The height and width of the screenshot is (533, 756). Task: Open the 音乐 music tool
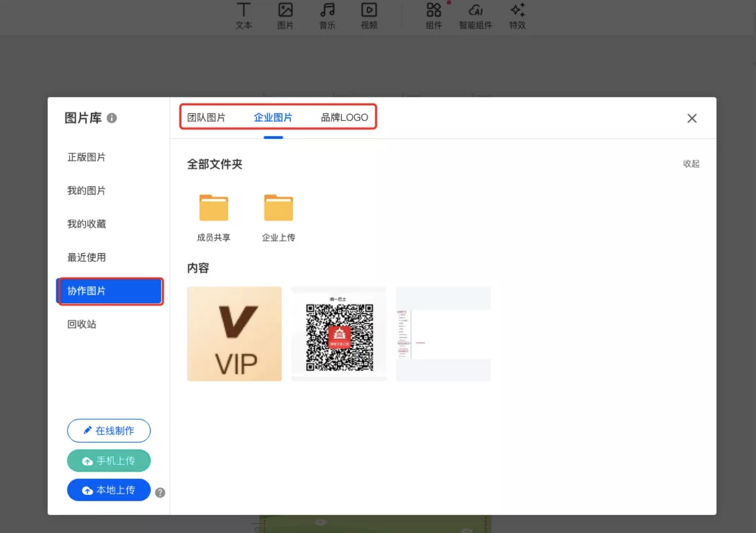tap(327, 16)
